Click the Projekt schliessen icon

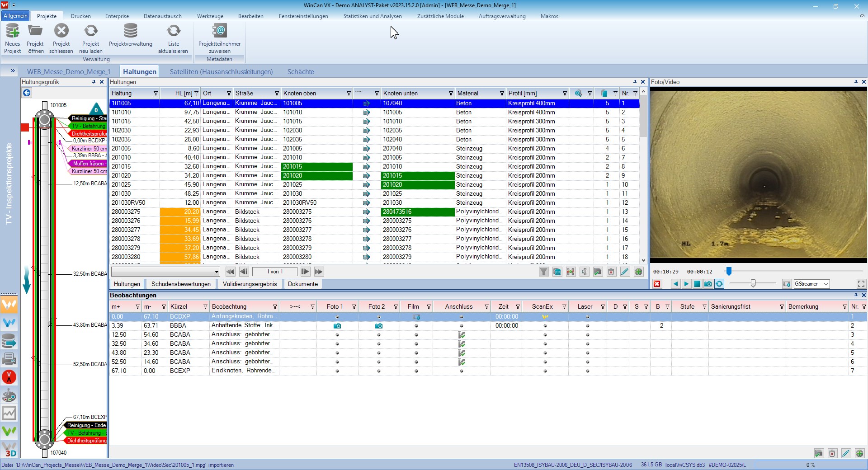coord(61,32)
